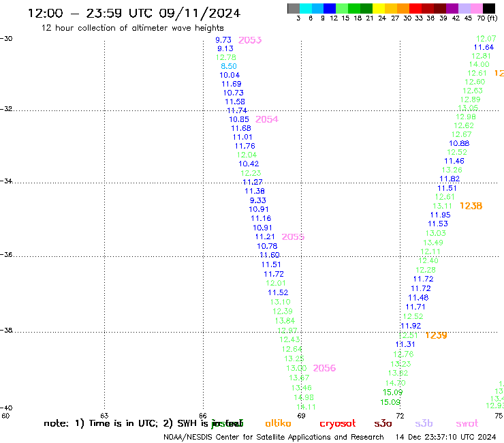Click the orange altika pass label 1238
504x443 pixels.
pos(471,206)
